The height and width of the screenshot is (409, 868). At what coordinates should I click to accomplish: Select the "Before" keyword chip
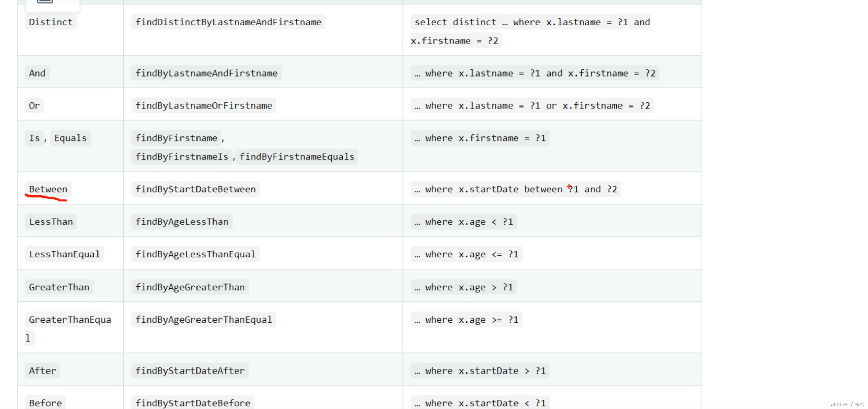click(x=45, y=403)
